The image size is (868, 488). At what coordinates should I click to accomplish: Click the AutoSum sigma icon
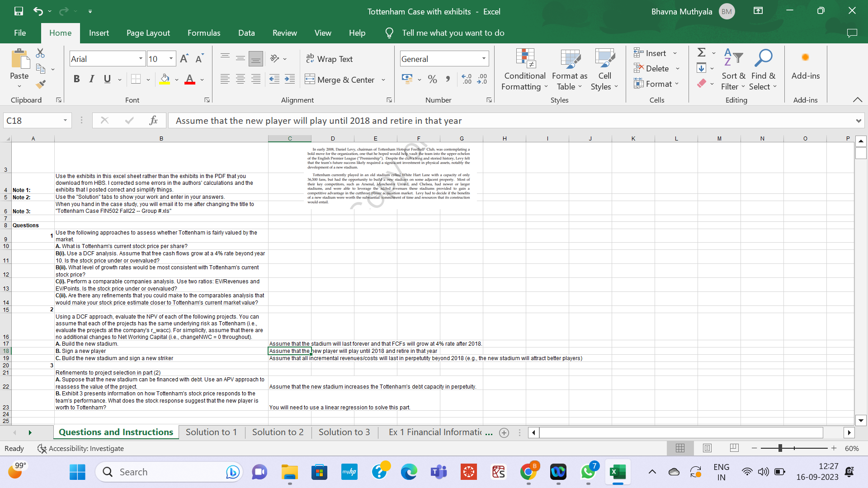pos(702,53)
